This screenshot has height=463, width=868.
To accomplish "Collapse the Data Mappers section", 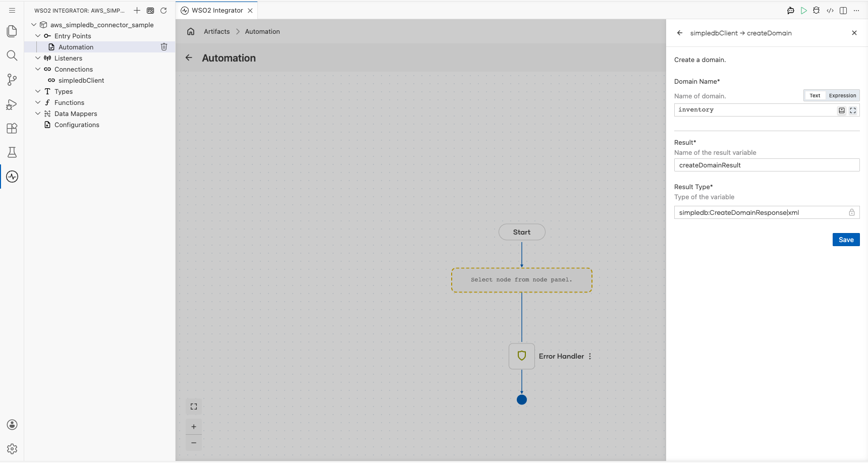I will pyautogui.click(x=38, y=113).
